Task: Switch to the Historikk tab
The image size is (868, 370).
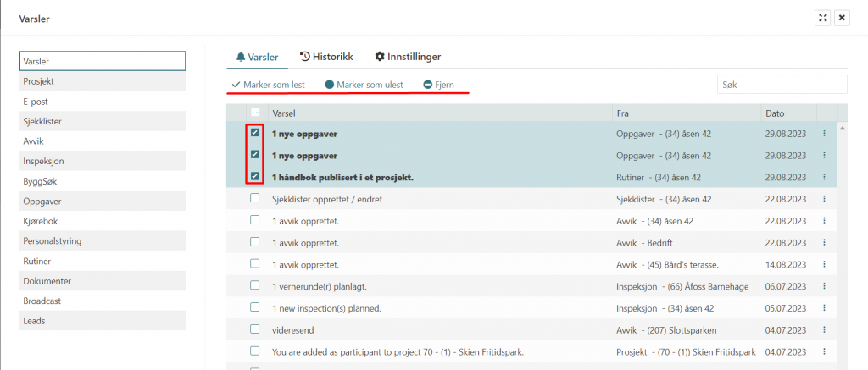Action: point(326,57)
